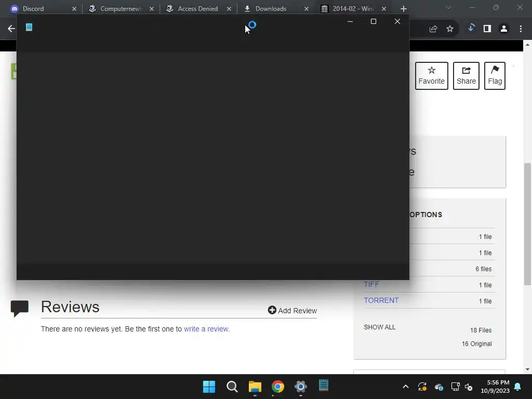Viewport: 532px width, 399px height.
Task: Click Add Review
Action: click(x=292, y=311)
